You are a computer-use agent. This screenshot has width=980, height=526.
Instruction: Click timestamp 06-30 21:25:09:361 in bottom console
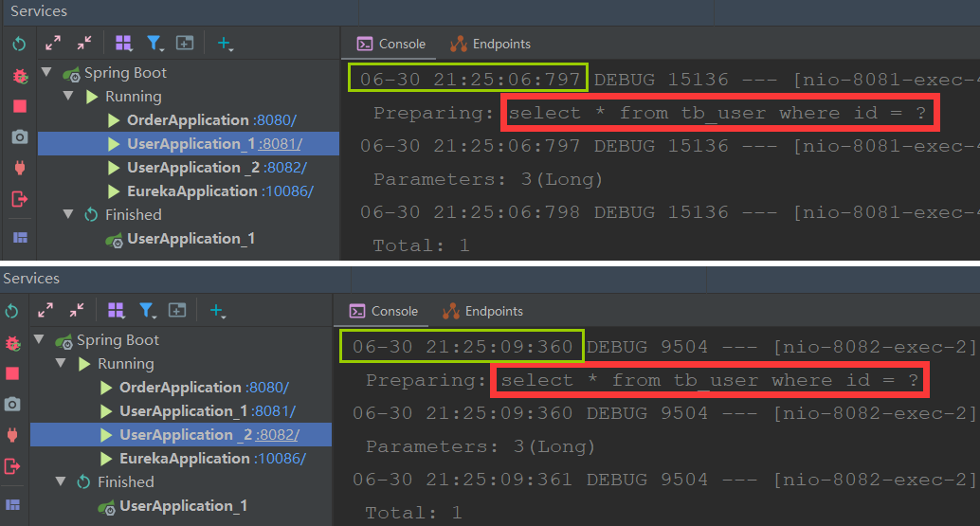pos(462,480)
